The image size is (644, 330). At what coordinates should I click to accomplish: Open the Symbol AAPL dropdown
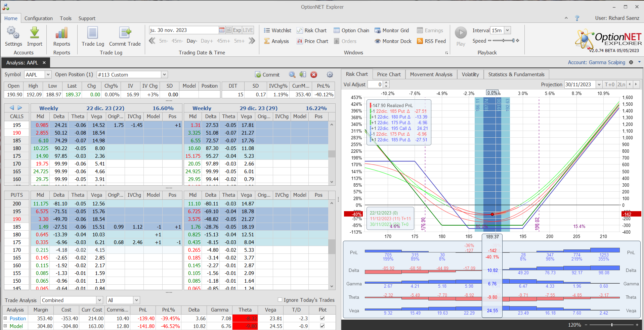coord(48,75)
